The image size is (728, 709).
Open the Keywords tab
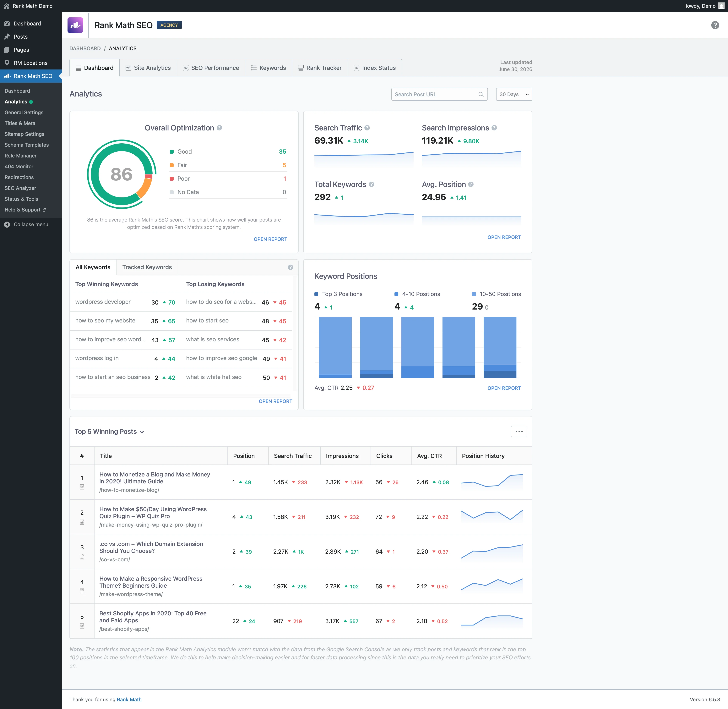269,68
